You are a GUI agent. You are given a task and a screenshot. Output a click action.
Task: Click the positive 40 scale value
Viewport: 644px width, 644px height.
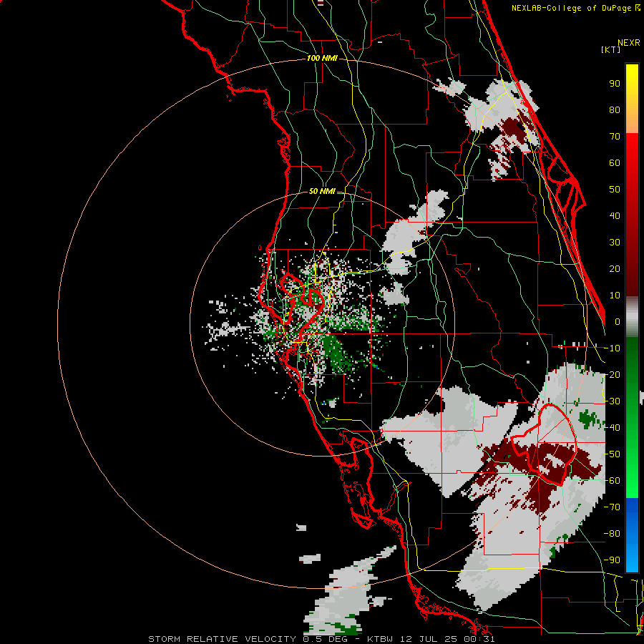point(615,216)
